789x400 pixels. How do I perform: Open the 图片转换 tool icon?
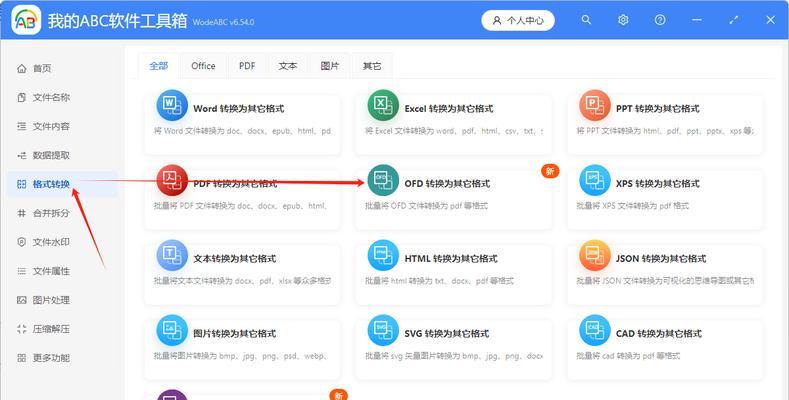coord(172,330)
